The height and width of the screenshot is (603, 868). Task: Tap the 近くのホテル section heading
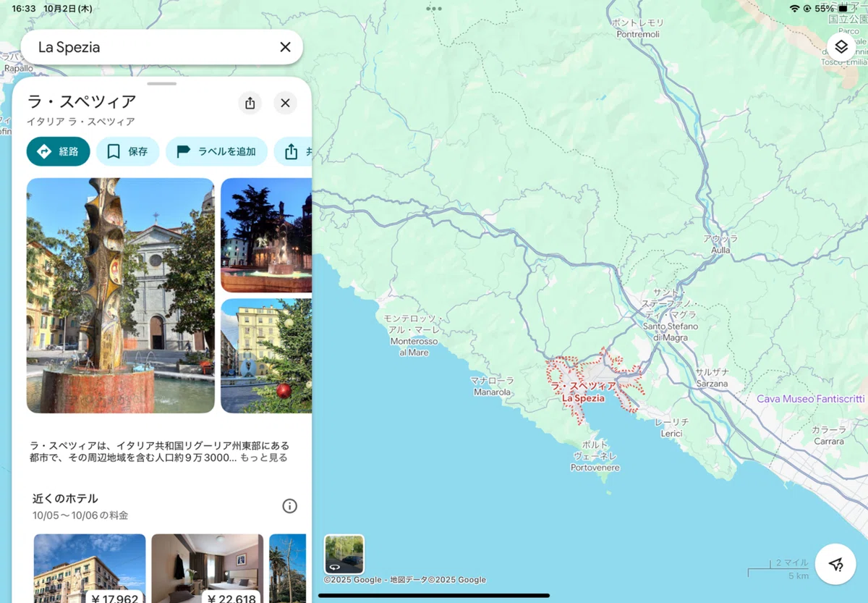(x=65, y=498)
